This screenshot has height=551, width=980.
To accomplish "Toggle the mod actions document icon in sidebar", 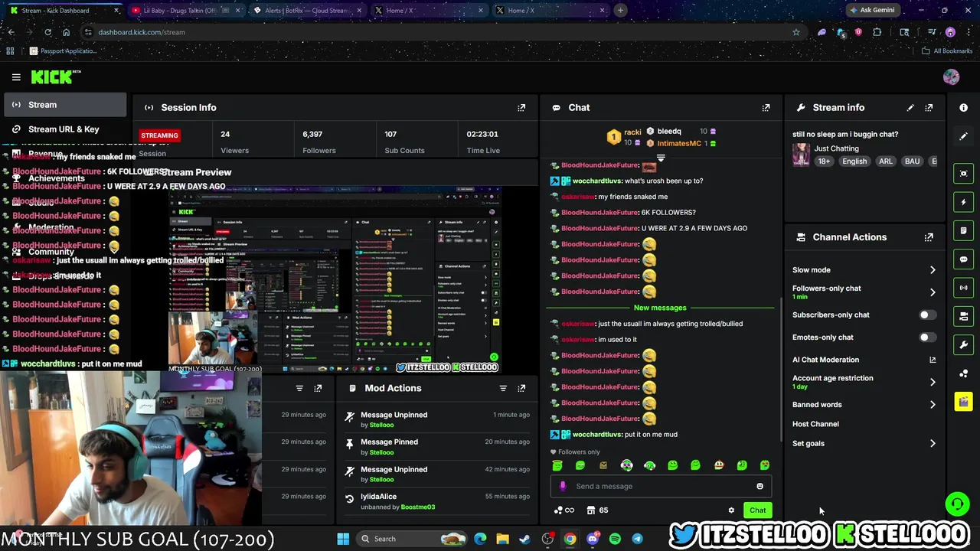I will [963, 230].
